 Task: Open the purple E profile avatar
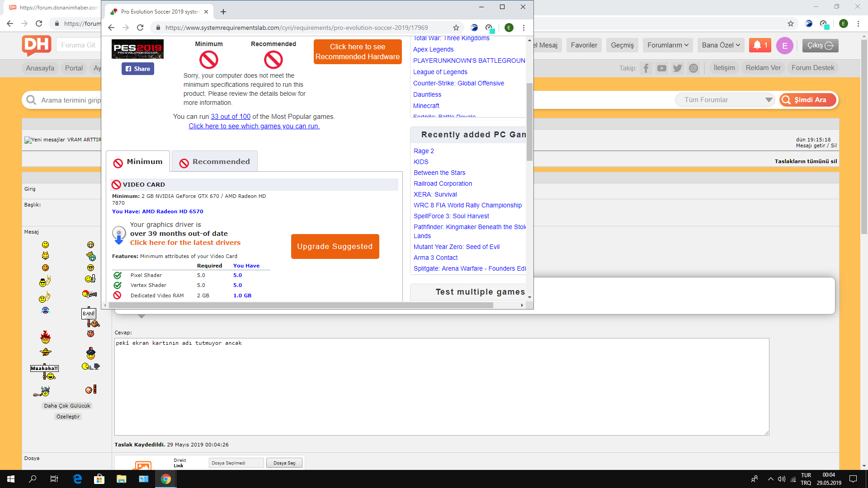pos(785,46)
